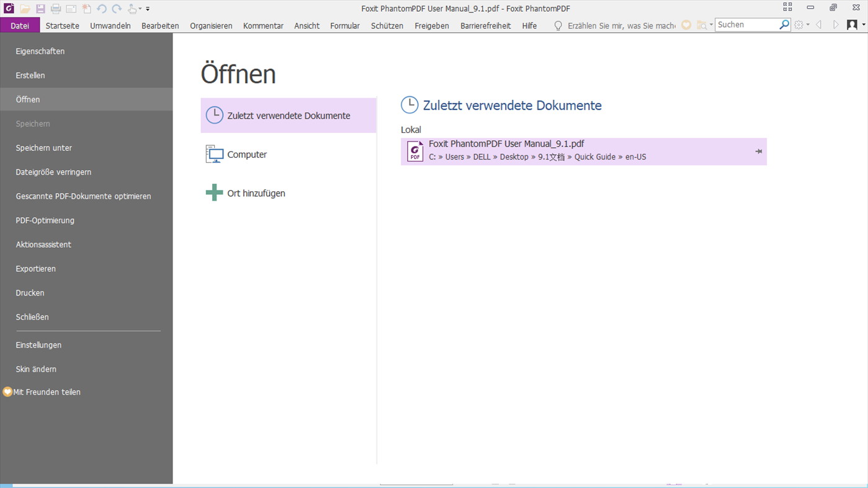Click the search settings gear icon
The image size is (868, 488).
[x=799, y=25]
